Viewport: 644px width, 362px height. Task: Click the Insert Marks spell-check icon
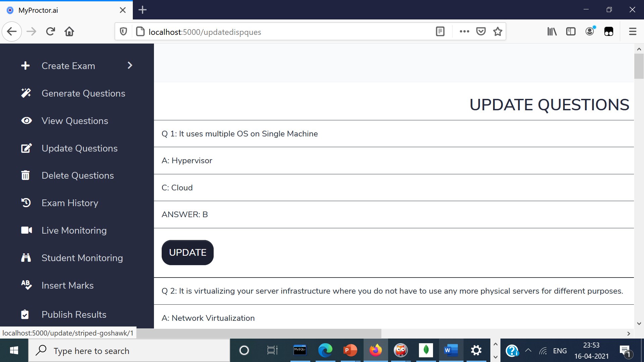click(26, 285)
